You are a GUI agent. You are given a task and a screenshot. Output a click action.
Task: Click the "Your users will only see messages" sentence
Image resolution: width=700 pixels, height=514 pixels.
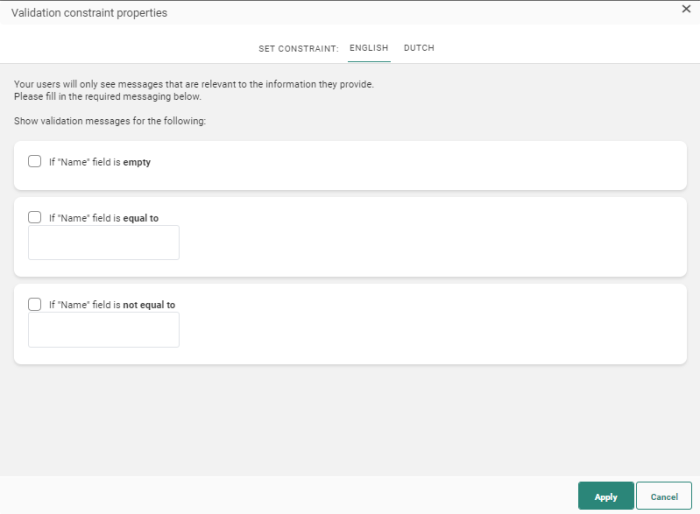click(x=193, y=84)
